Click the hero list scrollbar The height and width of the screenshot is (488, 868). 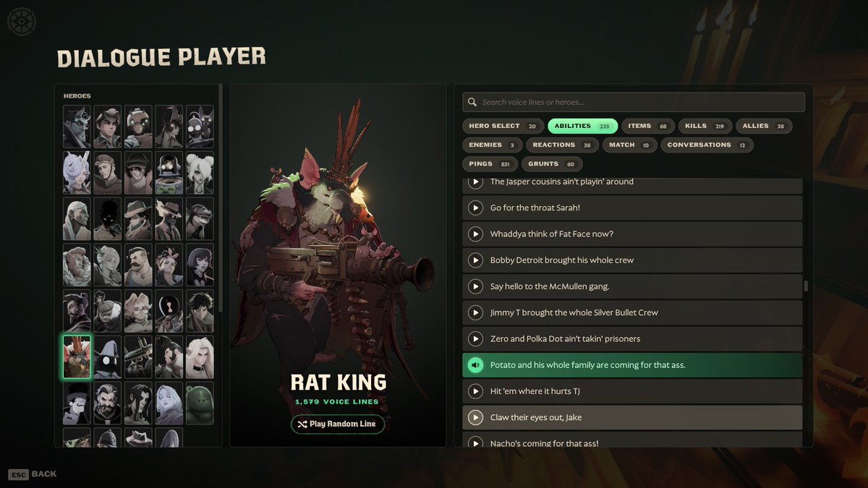[221, 200]
